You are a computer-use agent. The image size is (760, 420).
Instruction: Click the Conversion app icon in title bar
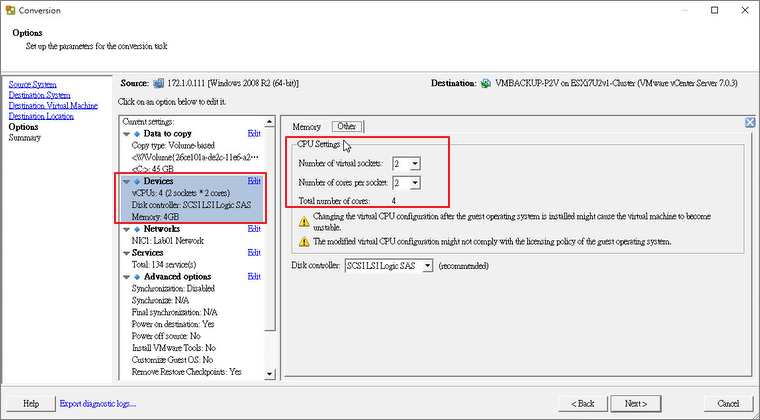pyautogui.click(x=10, y=10)
